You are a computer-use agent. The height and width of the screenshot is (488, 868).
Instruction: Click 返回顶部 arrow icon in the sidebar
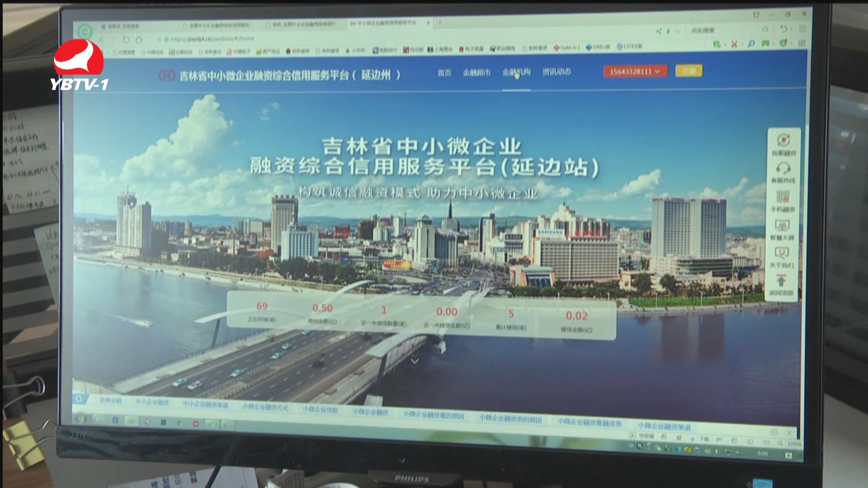click(x=781, y=286)
